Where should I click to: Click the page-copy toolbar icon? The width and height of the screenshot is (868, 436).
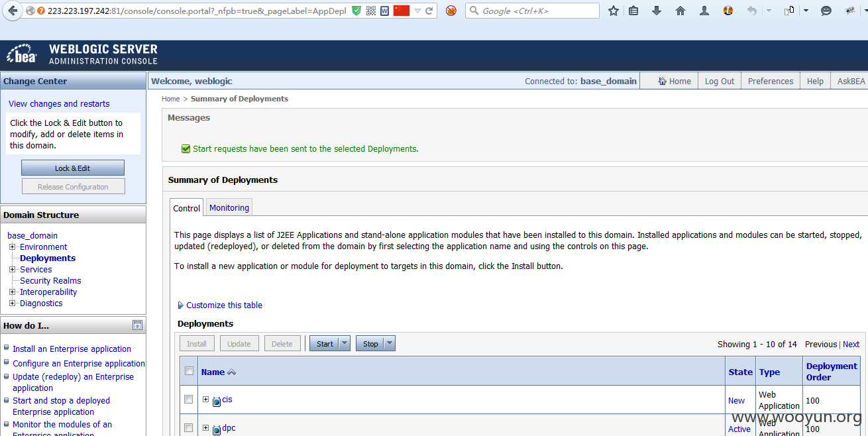pyautogui.click(x=789, y=11)
